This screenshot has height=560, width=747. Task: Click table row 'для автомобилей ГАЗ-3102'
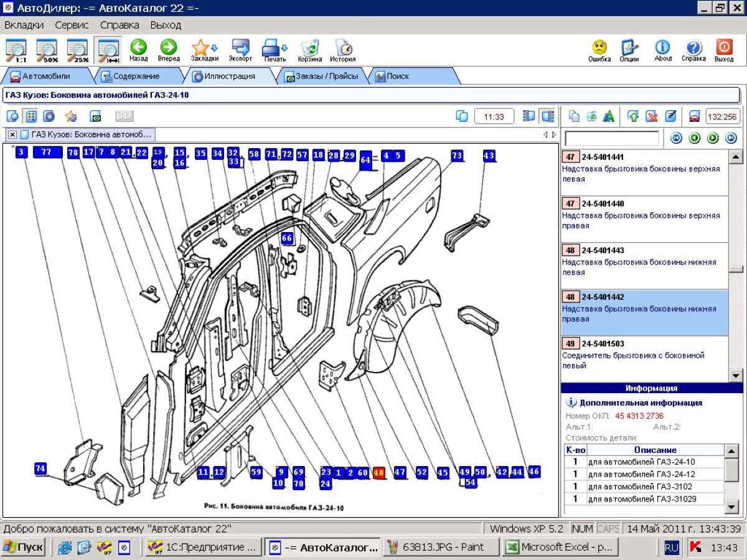point(644,487)
